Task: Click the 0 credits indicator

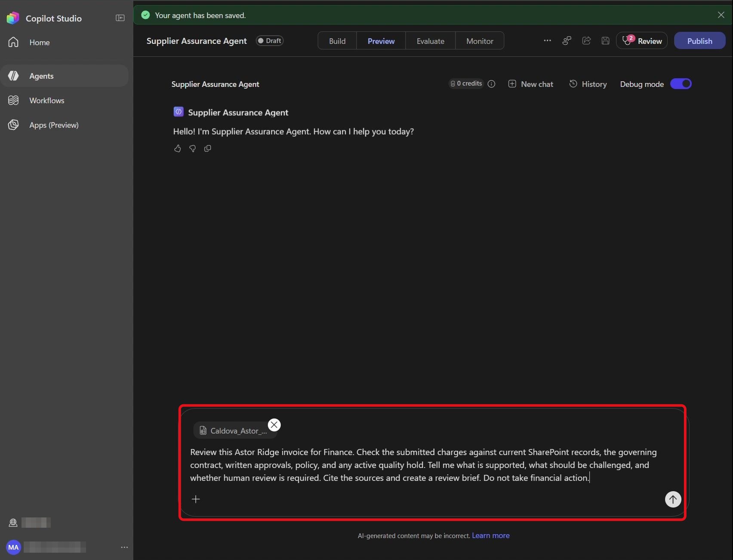Action: (466, 83)
